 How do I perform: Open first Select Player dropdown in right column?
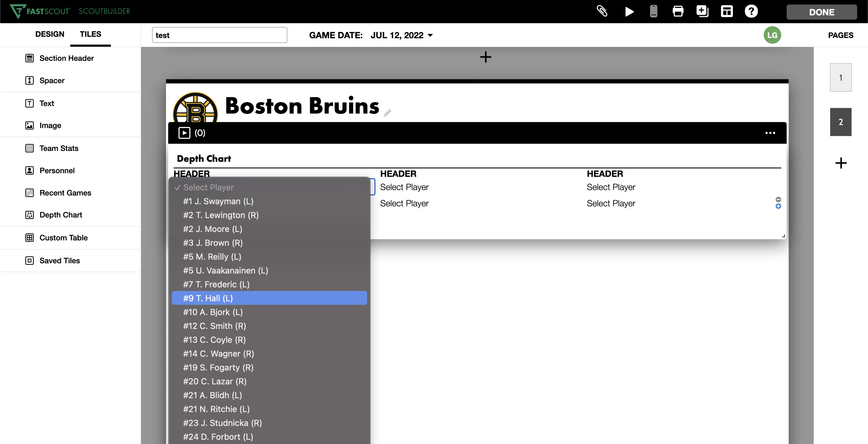pos(611,187)
